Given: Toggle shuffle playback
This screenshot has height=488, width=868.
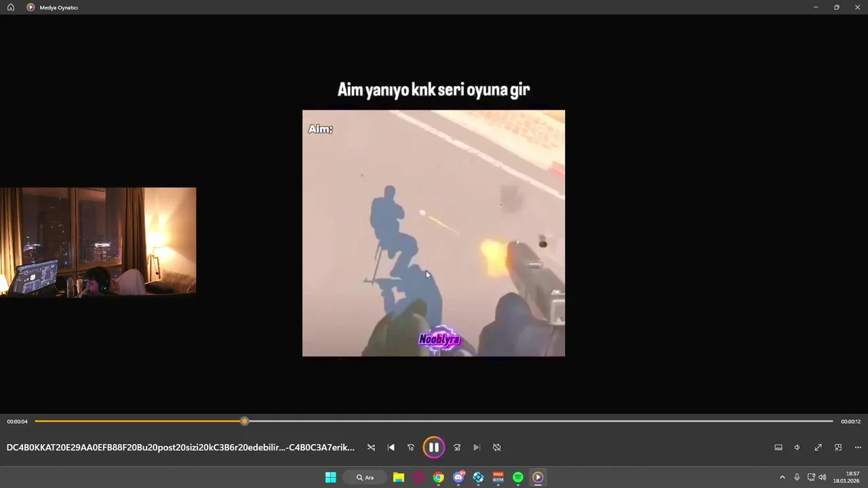Looking at the screenshot, I should (x=371, y=447).
